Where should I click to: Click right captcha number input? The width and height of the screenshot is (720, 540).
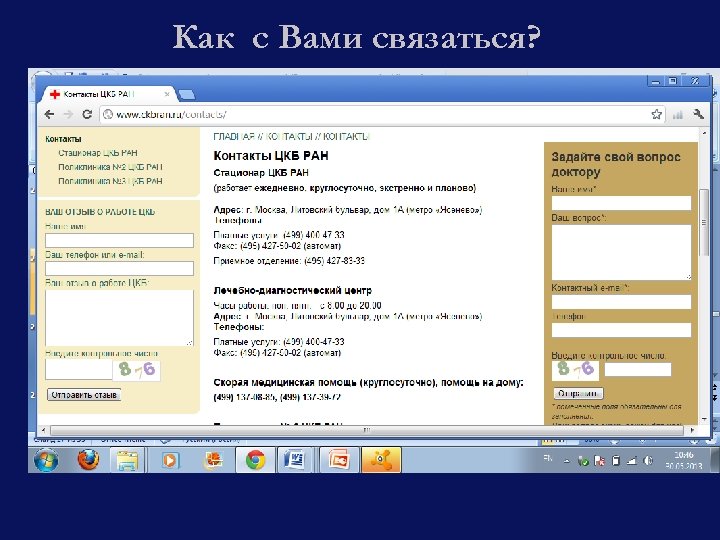click(x=638, y=369)
